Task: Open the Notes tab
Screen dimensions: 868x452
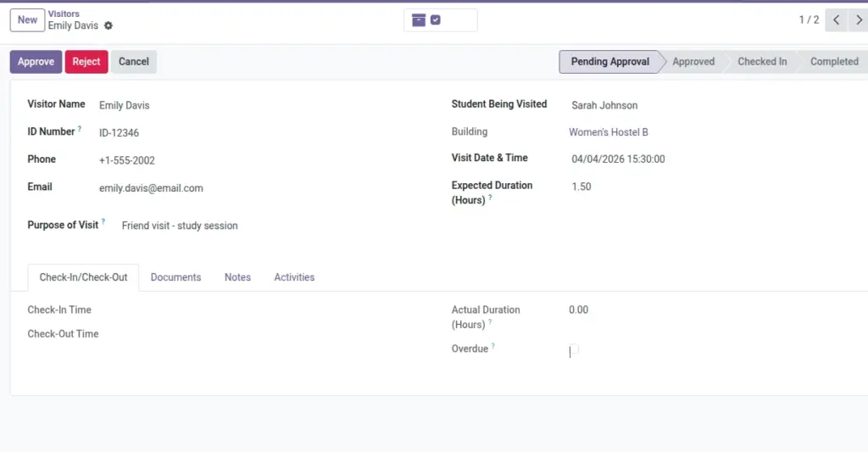Action: [237, 277]
